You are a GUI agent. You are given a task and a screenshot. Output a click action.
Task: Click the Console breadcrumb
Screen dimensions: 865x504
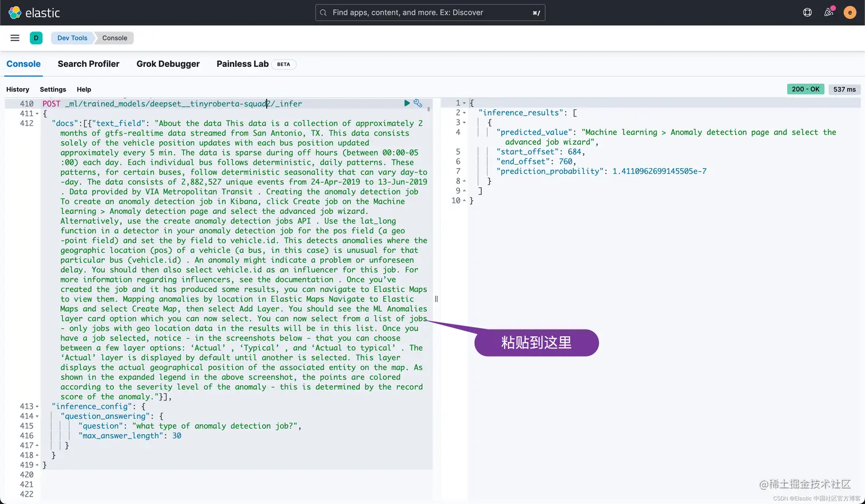(x=114, y=38)
